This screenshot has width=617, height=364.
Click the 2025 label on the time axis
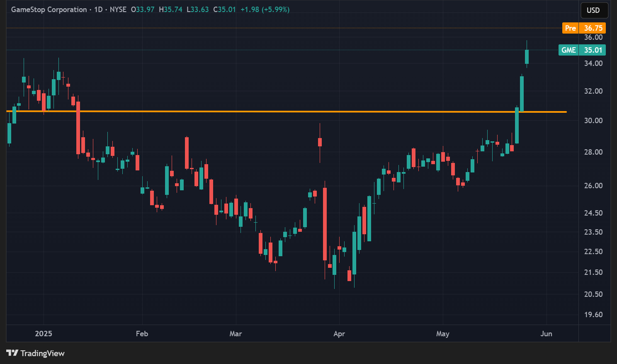click(x=44, y=333)
